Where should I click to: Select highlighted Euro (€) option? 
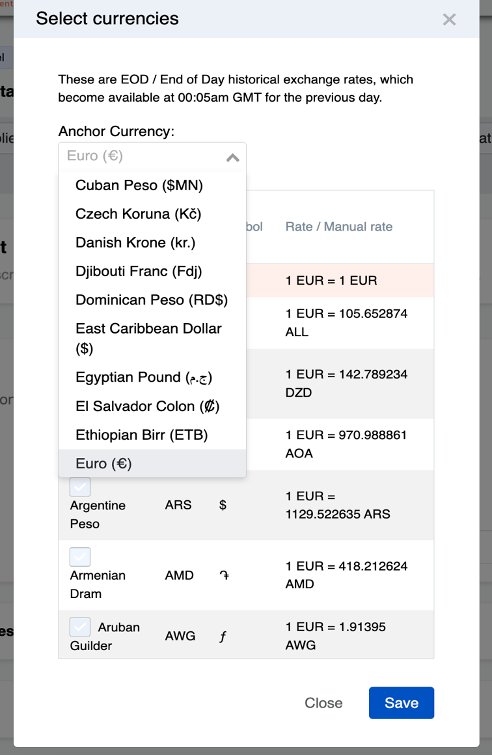tap(152, 463)
